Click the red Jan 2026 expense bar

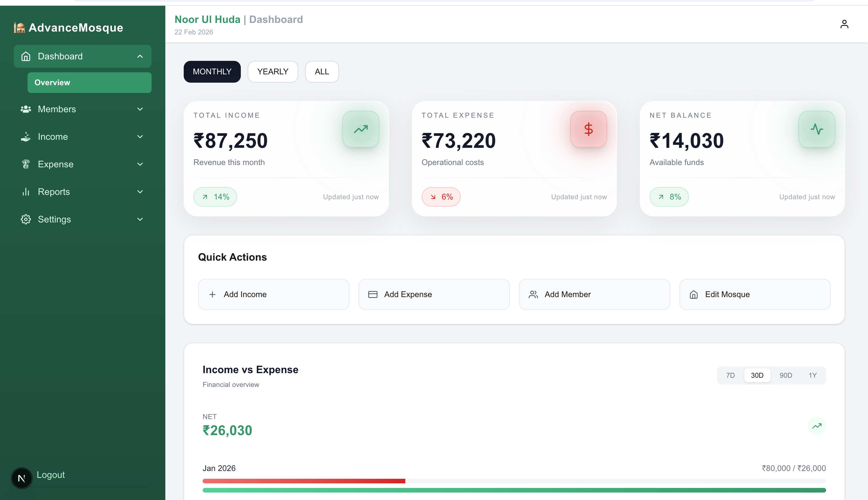(303, 481)
